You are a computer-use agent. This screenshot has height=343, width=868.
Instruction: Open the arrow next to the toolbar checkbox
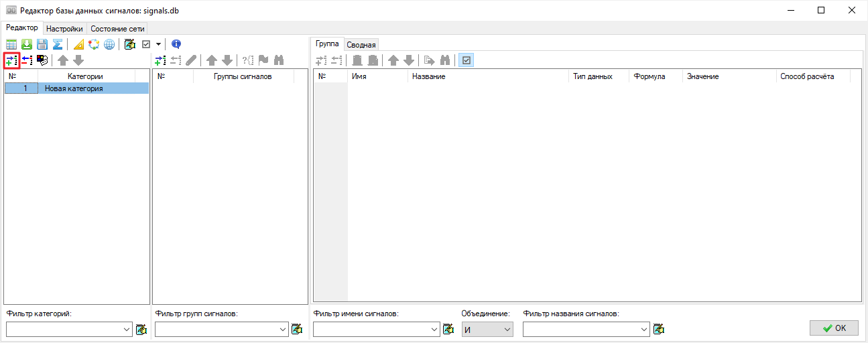tap(158, 44)
